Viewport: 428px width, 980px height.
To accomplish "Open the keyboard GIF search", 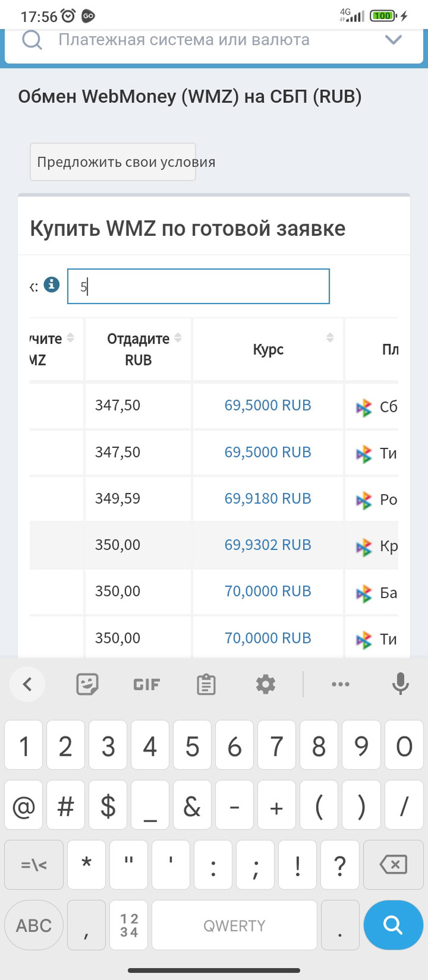I will tap(147, 684).
